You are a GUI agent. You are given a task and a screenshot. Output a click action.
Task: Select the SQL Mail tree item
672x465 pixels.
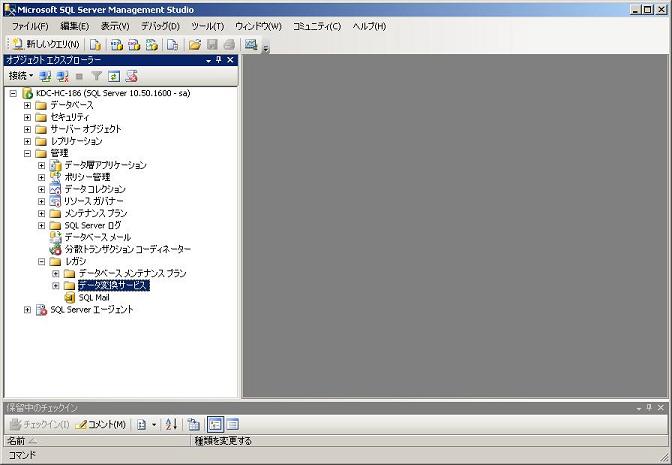click(94, 297)
